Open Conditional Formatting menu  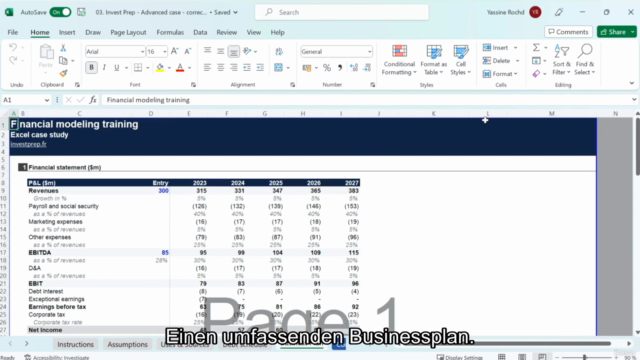click(x=399, y=60)
